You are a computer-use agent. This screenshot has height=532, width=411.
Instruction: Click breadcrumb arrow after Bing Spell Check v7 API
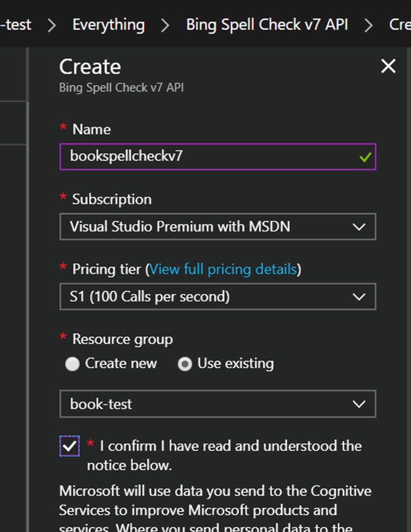(369, 25)
